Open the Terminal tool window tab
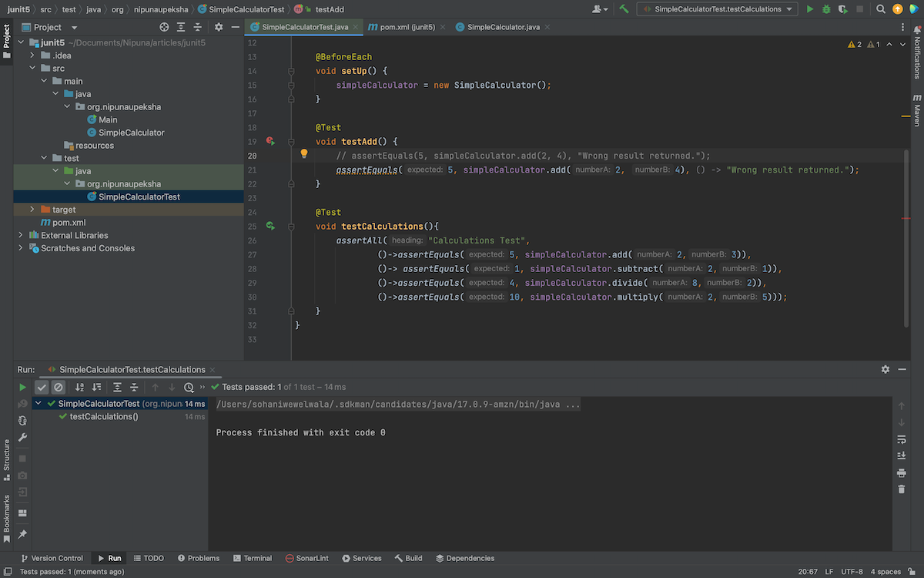 click(x=252, y=558)
